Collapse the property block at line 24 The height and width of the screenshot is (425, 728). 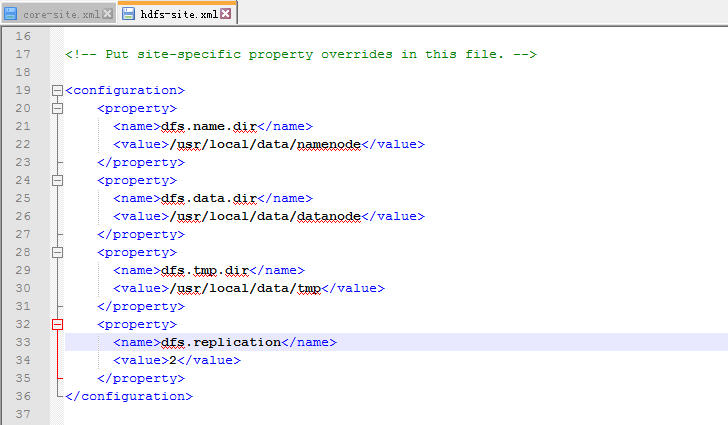click(57, 180)
